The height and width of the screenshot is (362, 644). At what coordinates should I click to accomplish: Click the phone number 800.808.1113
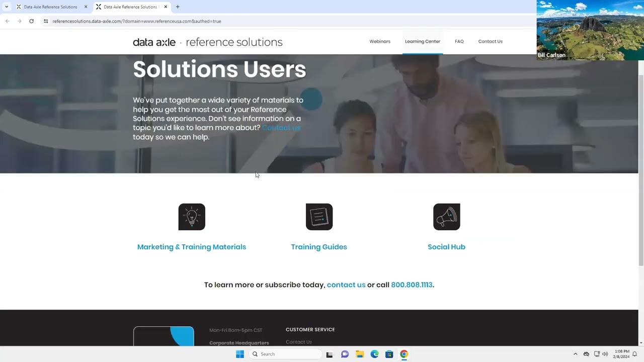(x=412, y=285)
